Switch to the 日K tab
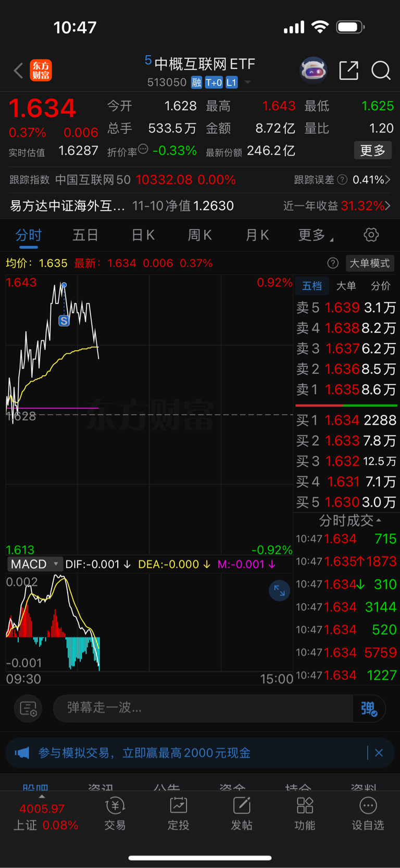Screen dimensions: 400x868 (143, 235)
